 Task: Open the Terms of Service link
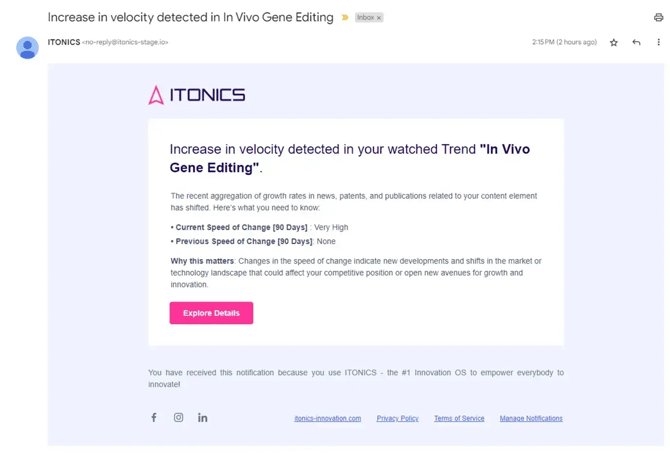(459, 419)
